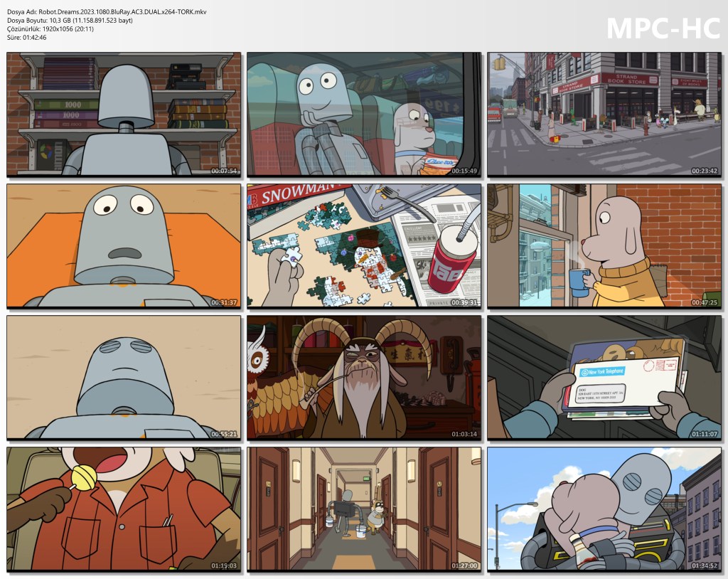Select the Strand Book Store thumbnail at 00:23:42
The height and width of the screenshot is (579, 728).
pos(604,114)
